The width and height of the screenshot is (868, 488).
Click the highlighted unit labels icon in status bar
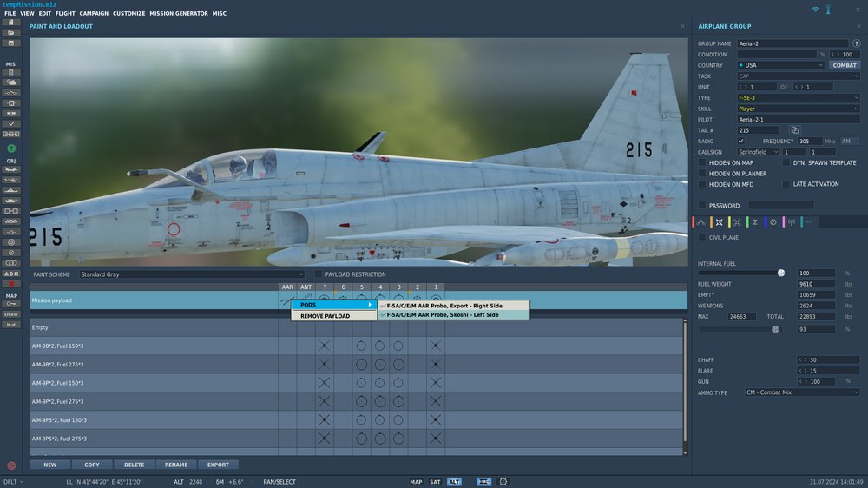pos(483,482)
